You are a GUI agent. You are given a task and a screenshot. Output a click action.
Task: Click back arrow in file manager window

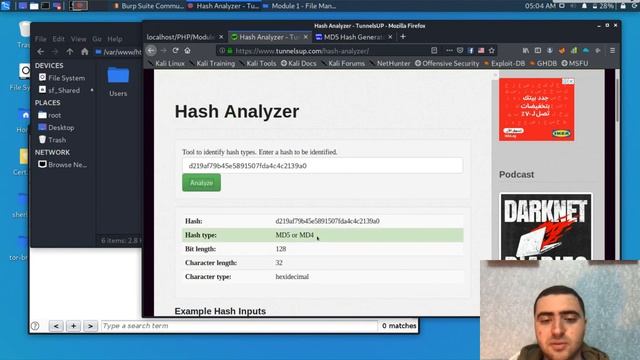coord(40,51)
